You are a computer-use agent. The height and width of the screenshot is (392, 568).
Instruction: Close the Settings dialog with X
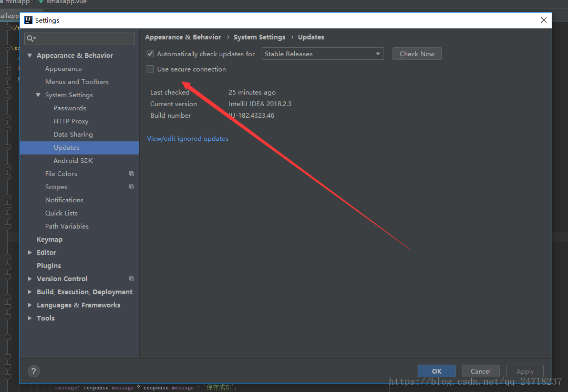pos(543,20)
